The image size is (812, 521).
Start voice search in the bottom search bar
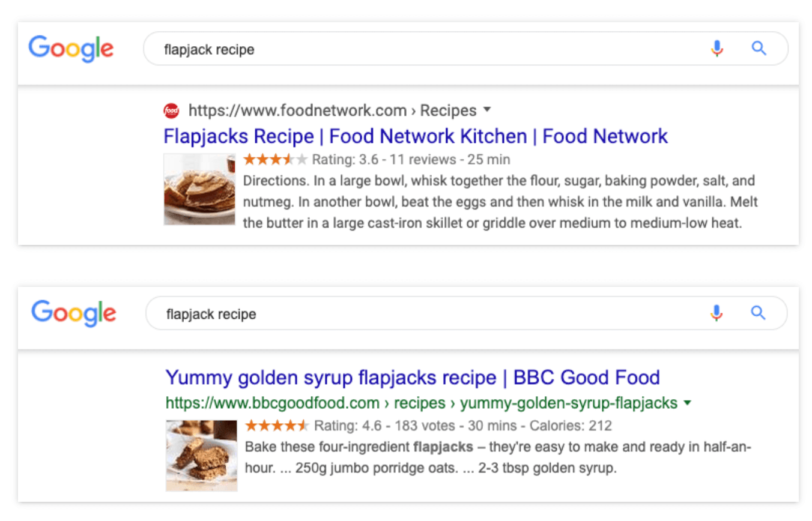click(716, 313)
